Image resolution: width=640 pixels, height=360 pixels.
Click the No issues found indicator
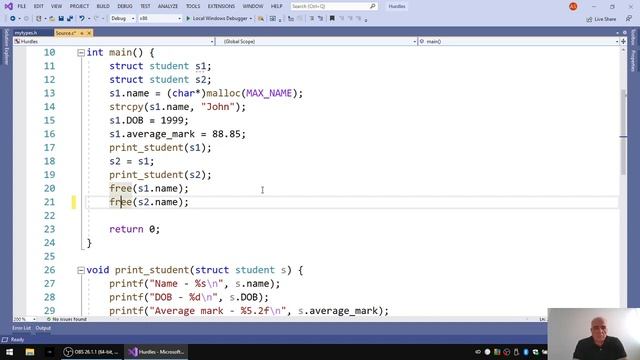[x=67, y=319]
